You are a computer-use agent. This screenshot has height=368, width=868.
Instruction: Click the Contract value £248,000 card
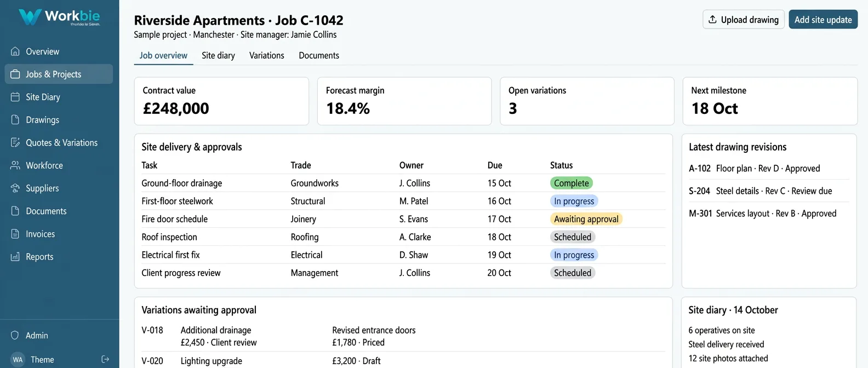pyautogui.click(x=221, y=101)
